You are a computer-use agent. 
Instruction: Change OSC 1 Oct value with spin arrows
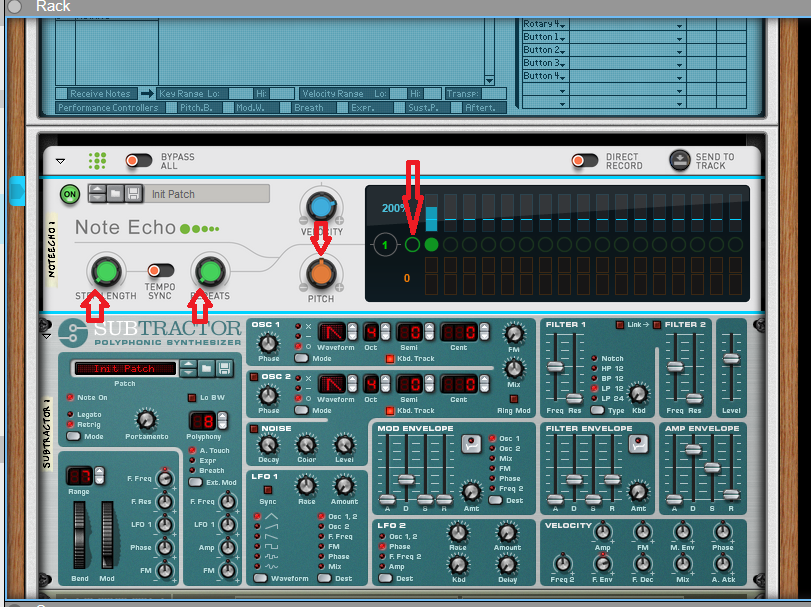385,332
